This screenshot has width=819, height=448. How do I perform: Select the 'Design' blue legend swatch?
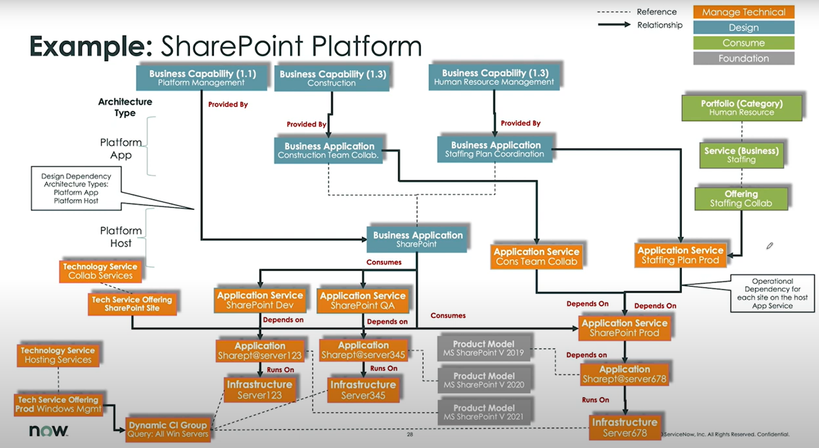pyautogui.click(x=744, y=27)
